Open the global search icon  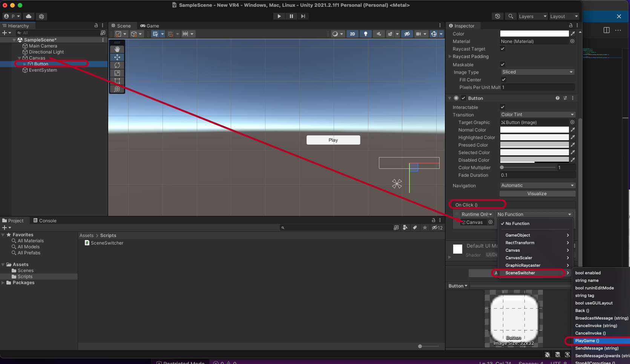click(x=510, y=16)
